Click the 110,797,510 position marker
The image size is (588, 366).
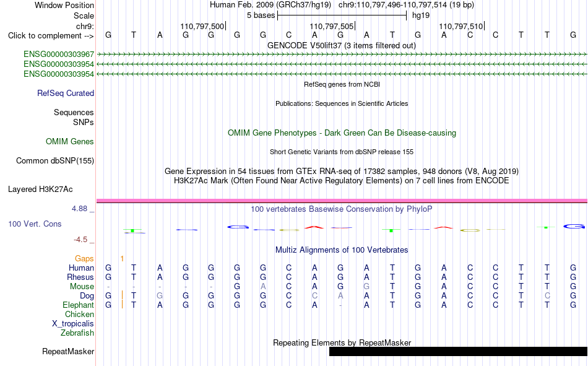(x=462, y=26)
